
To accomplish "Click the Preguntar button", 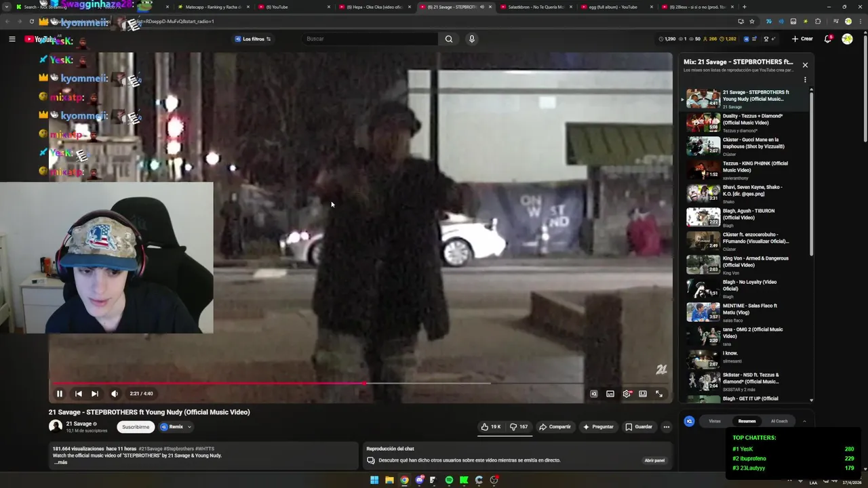I will 597,427.
